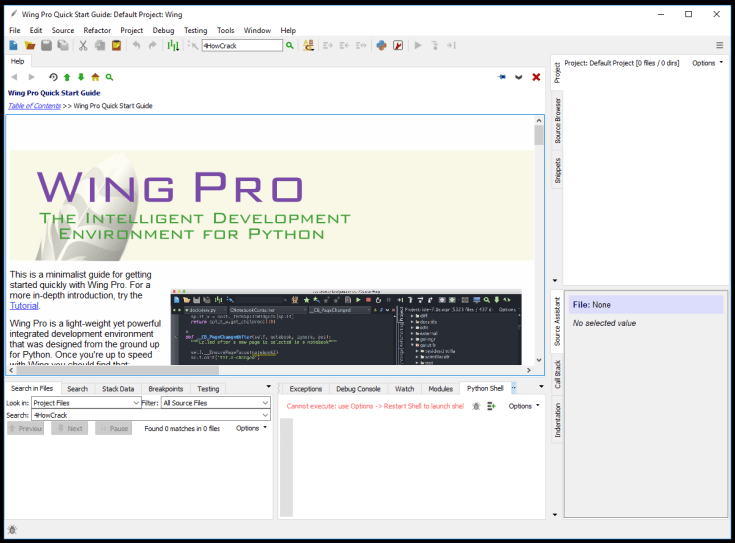Open the Table of Contents link
735x543 pixels.
[x=34, y=106]
